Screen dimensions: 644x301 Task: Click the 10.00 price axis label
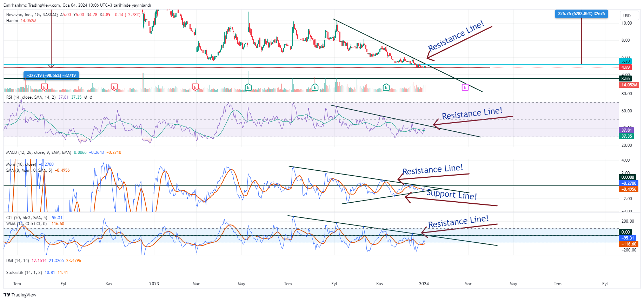click(626, 23)
